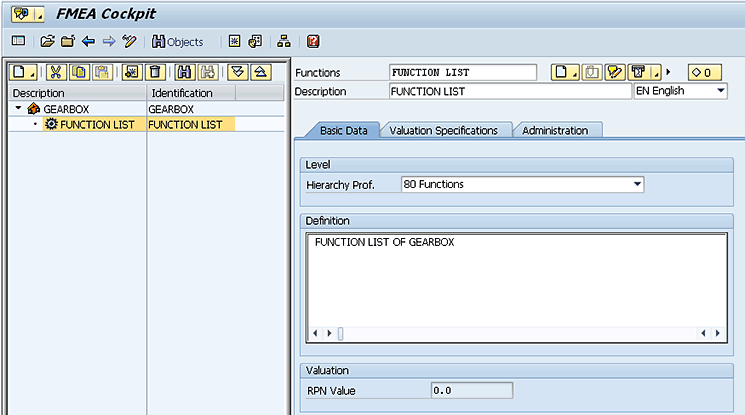Viewport: 745px width, 415px height.
Task: Click the trash delete icon in tree toolbar
Action: pos(155,72)
